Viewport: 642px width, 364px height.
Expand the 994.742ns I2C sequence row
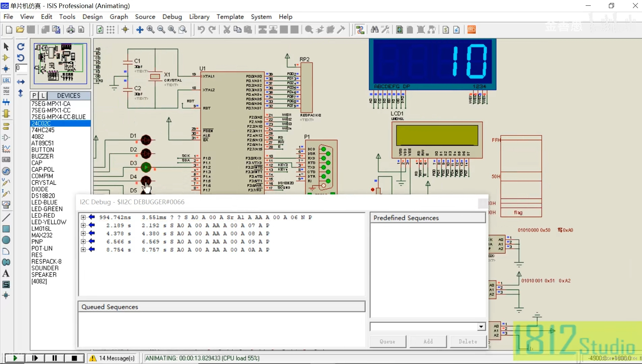[83, 217]
